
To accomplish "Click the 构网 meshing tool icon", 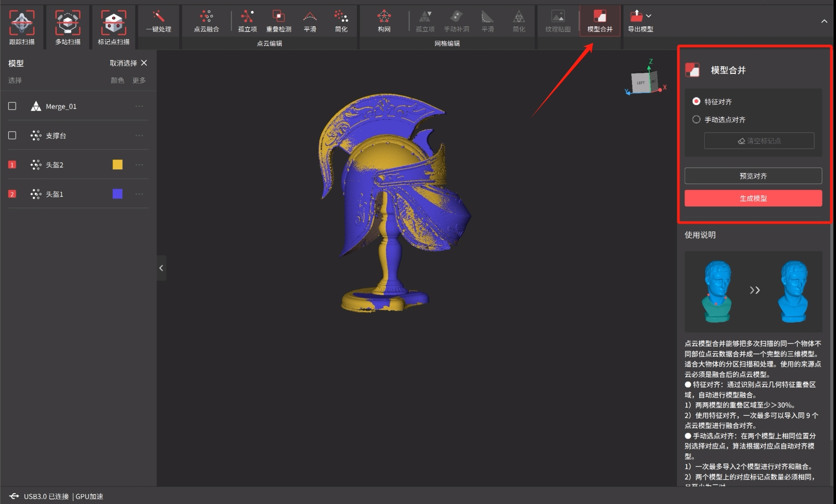I will click(384, 21).
